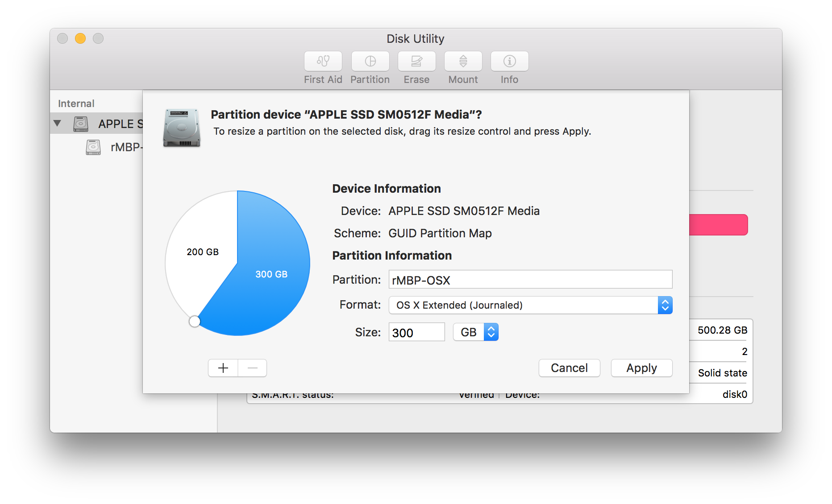Click the Mount toolbar icon
Viewport: 832px width, 504px height.
click(x=463, y=61)
